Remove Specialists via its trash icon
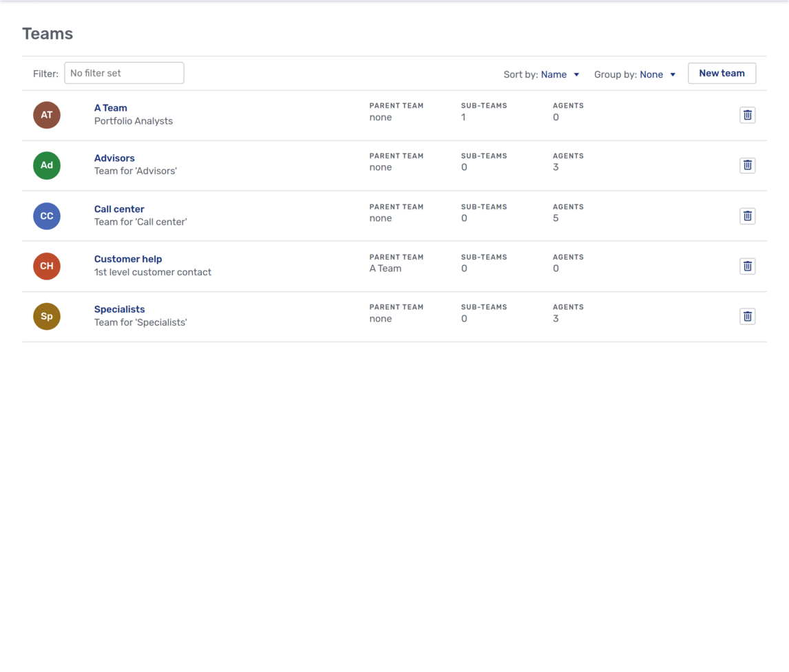Viewport: 789px width, 672px height. pos(747,316)
